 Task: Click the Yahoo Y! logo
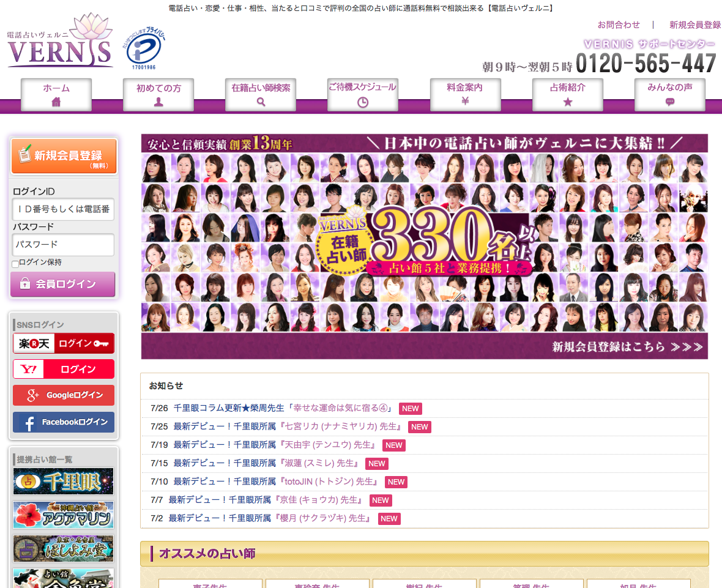click(29, 369)
